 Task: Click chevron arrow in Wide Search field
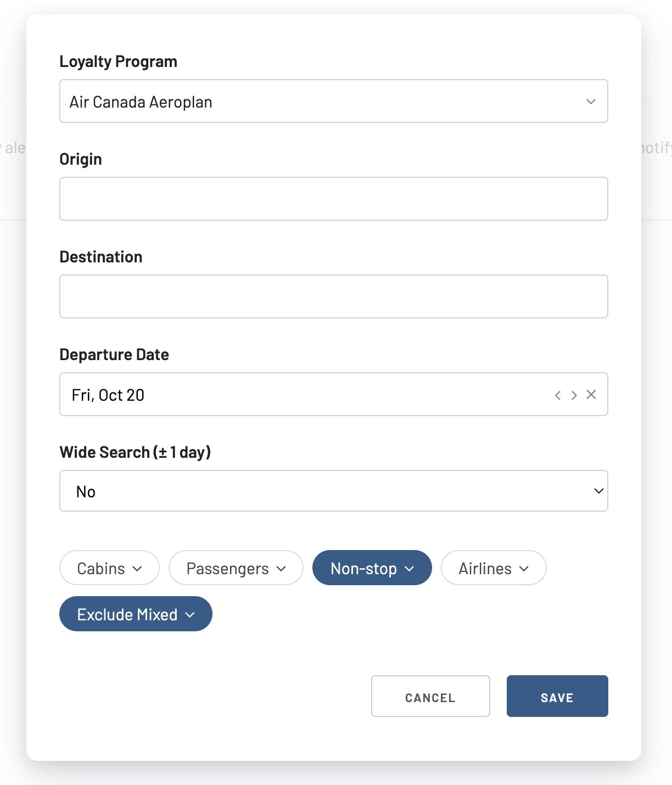pyautogui.click(x=599, y=491)
